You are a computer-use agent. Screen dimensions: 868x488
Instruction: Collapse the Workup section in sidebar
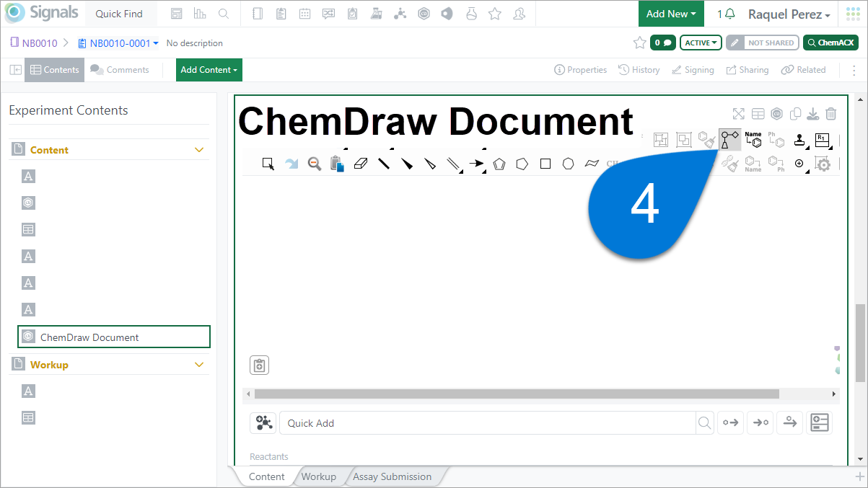(x=200, y=365)
